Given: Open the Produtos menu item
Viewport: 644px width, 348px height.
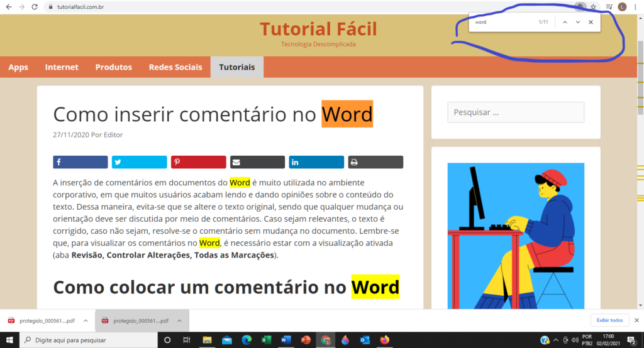Looking at the screenshot, I should coord(113,67).
